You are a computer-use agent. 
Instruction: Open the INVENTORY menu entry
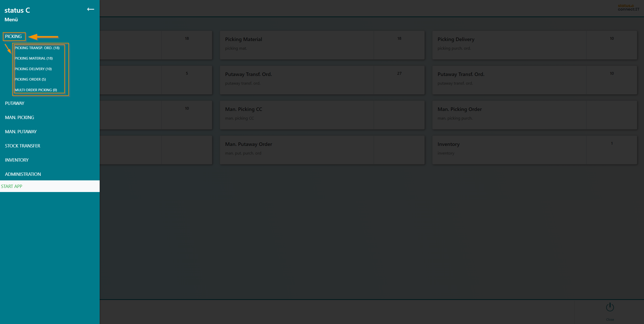click(x=17, y=160)
